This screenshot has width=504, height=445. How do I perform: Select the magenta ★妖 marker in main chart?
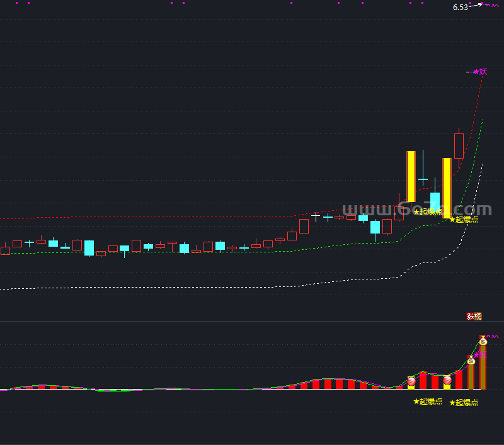coord(480,72)
